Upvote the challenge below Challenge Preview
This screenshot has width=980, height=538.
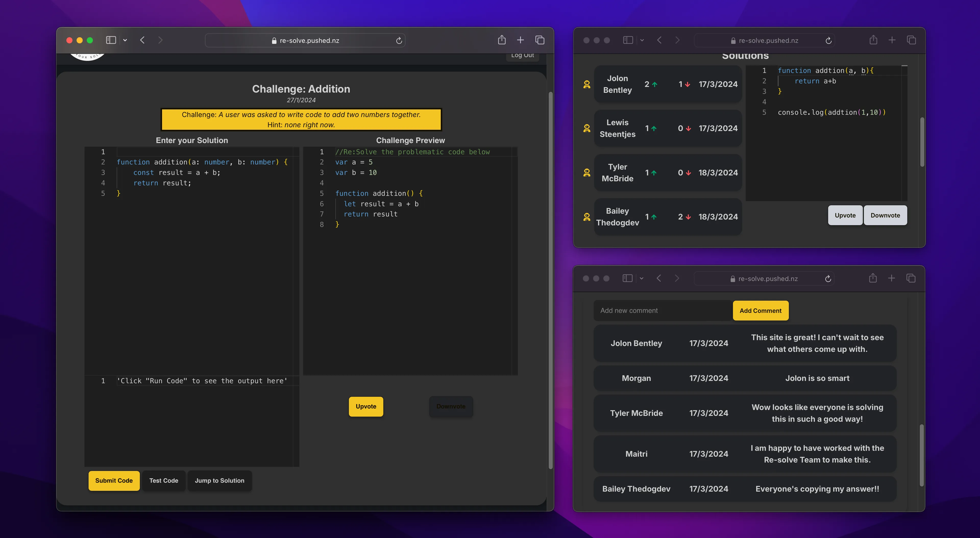tap(366, 406)
